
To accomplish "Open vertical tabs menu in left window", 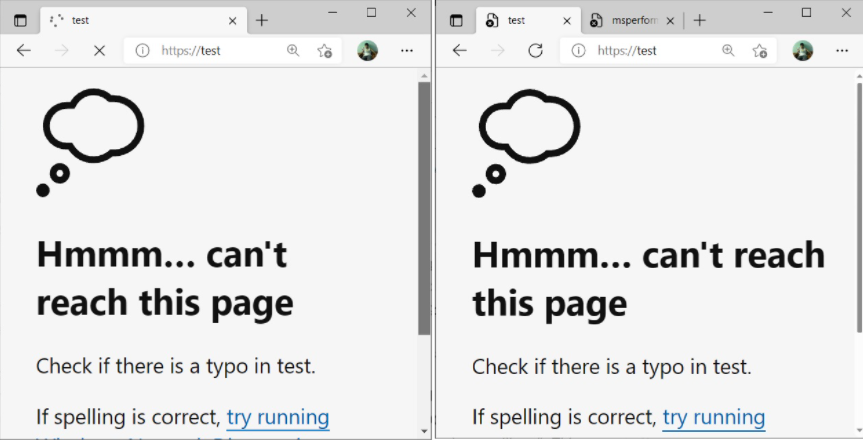I will coord(20,21).
